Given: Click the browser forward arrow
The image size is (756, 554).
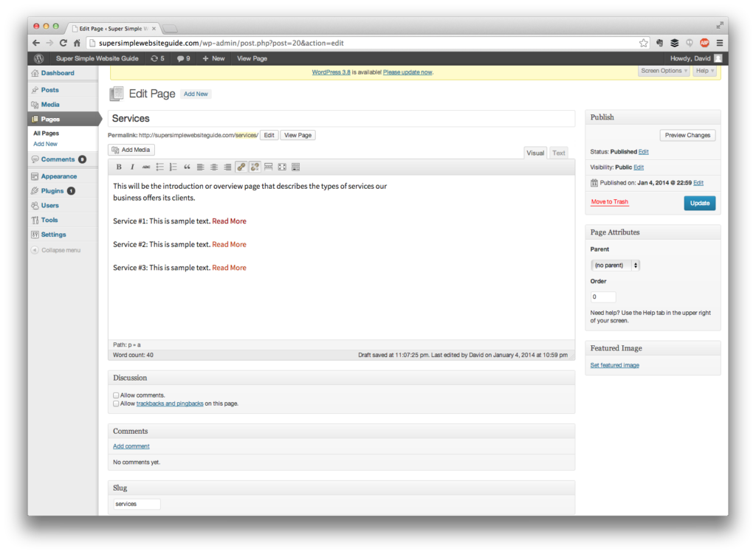Looking at the screenshot, I should pyautogui.click(x=49, y=43).
